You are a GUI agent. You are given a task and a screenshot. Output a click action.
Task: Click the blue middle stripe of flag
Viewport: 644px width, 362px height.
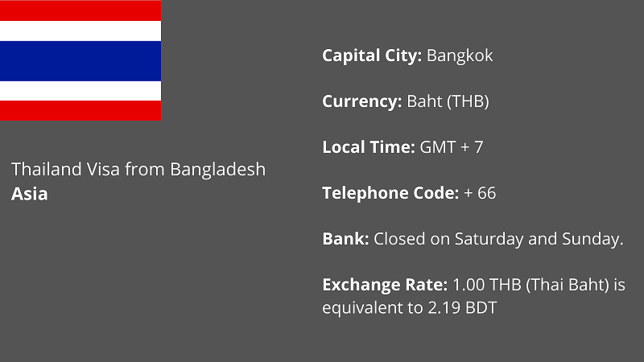tap(80, 61)
